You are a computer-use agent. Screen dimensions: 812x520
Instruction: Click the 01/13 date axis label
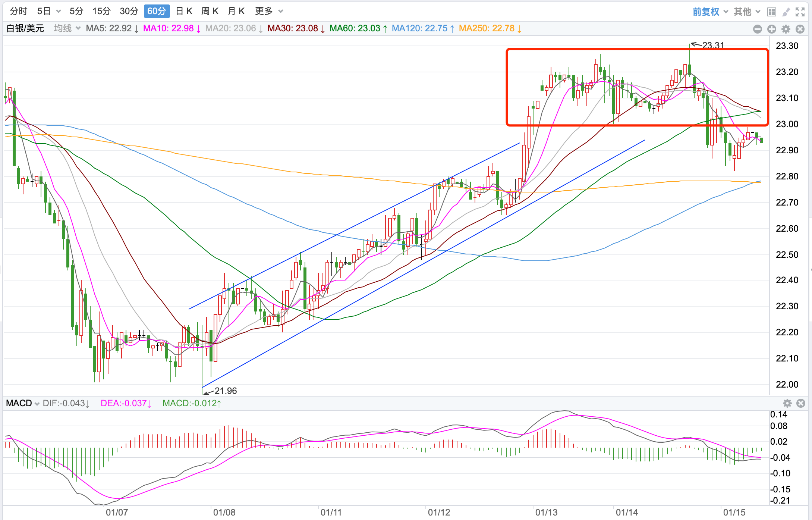click(546, 513)
